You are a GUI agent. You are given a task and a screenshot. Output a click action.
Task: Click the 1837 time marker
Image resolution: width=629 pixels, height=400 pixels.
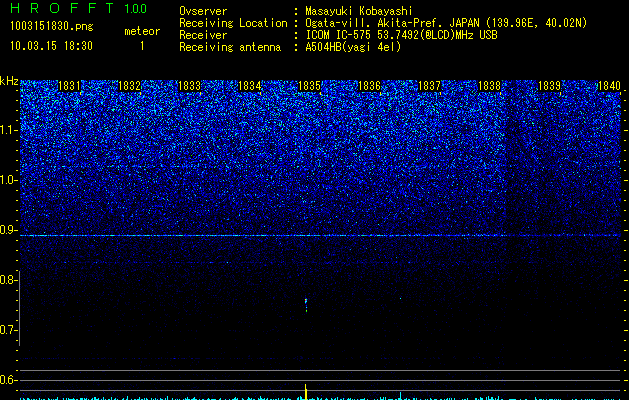(x=429, y=86)
